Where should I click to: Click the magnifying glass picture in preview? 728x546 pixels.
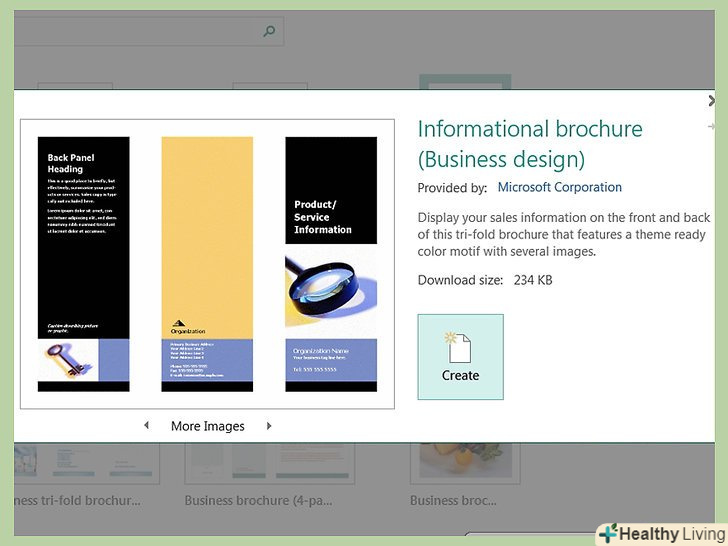pyautogui.click(x=331, y=290)
